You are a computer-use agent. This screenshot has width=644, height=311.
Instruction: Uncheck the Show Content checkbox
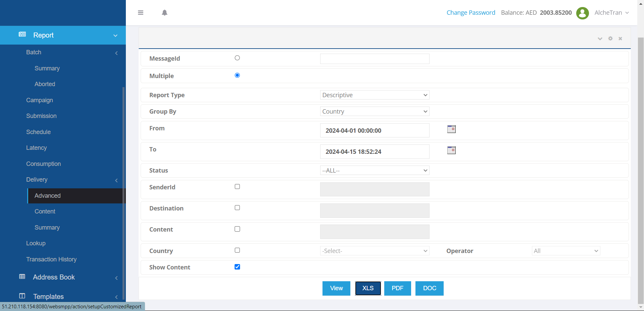[237, 267]
